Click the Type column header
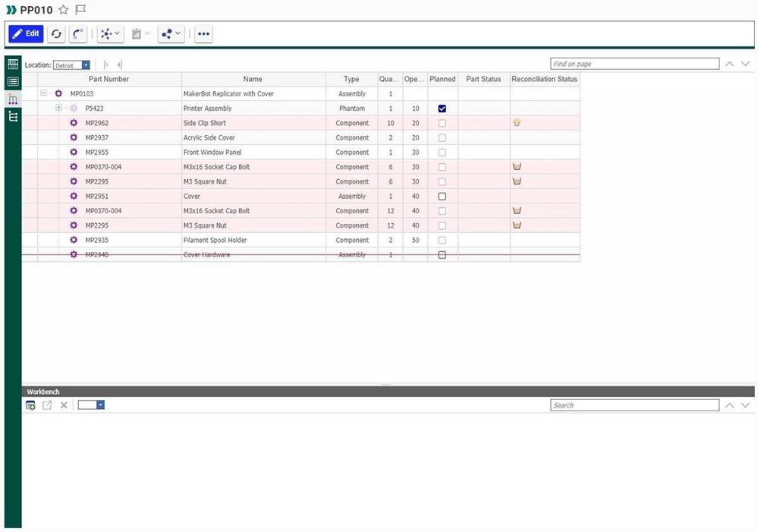This screenshot has width=758, height=532. click(351, 79)
